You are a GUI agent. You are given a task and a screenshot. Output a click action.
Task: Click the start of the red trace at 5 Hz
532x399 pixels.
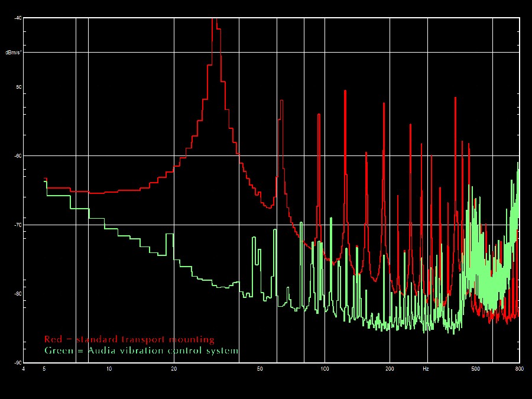click(x=46, y=179)
